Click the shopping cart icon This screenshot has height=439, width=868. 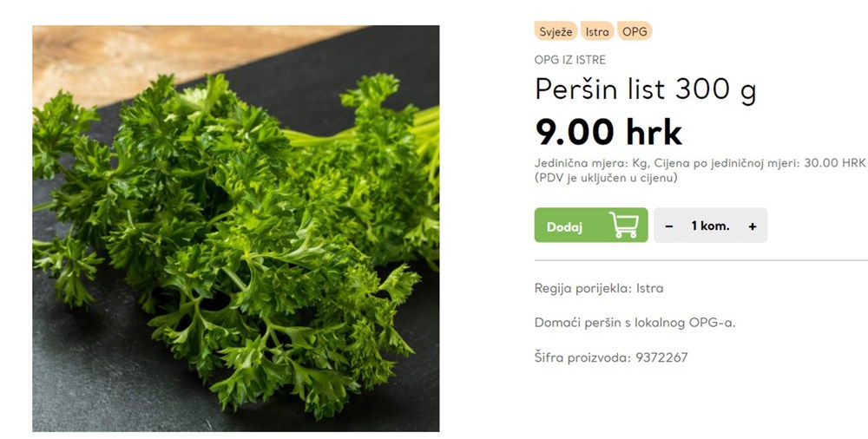point(624,225)
